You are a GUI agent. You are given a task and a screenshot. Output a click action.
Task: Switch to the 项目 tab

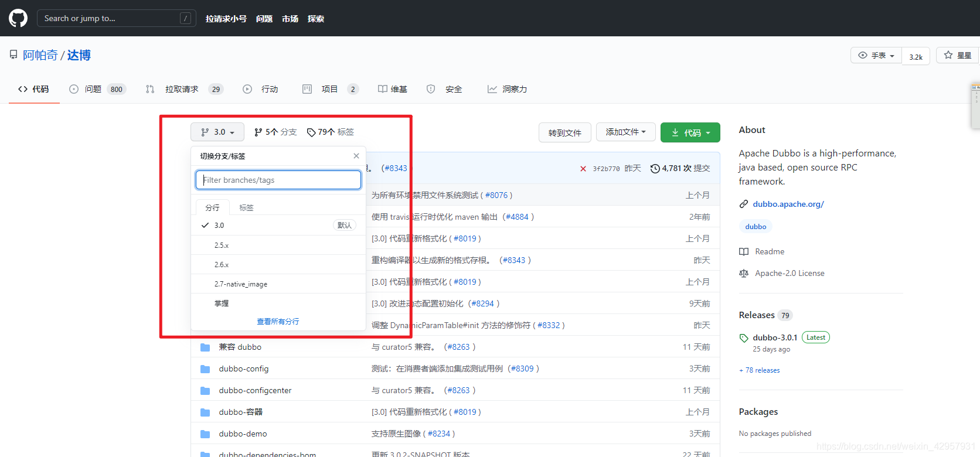[331, 89]
